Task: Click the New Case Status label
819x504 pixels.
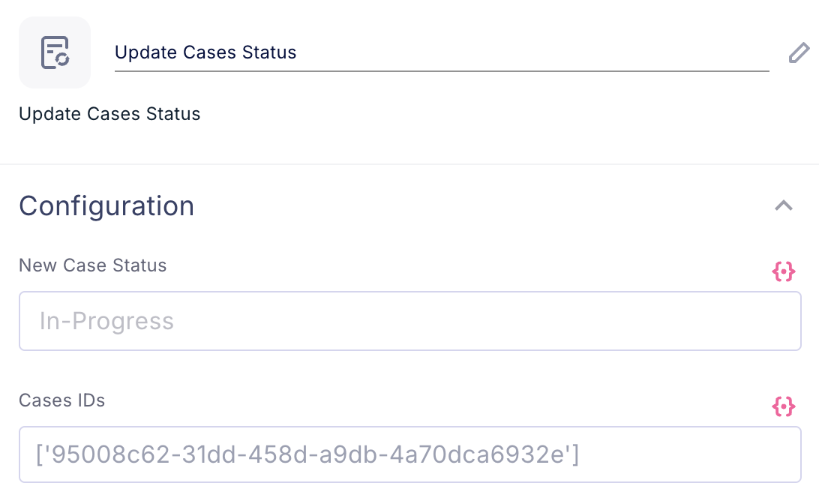Action: click(92, 265)
